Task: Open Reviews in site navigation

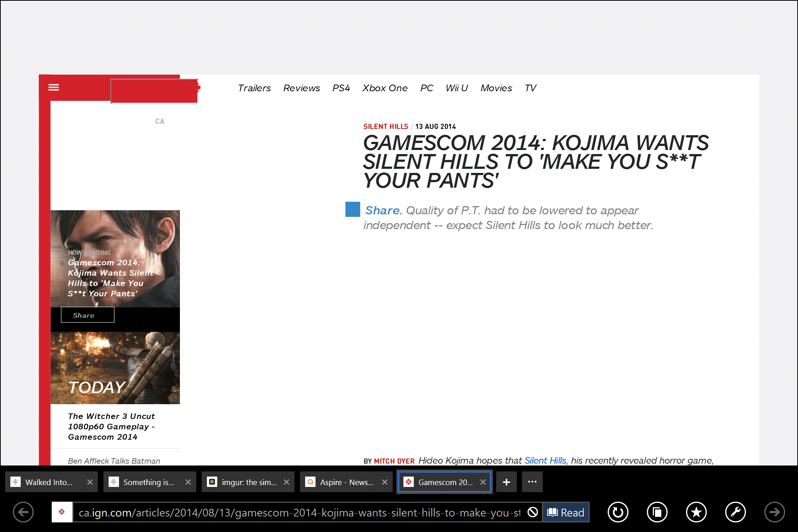Action: pos(301,88)
